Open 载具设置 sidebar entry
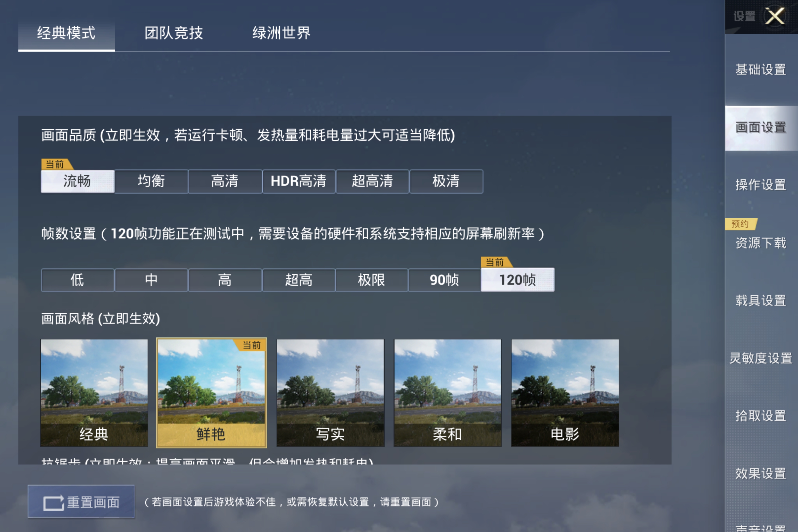798x532 pixels. (x=761, y=300)
